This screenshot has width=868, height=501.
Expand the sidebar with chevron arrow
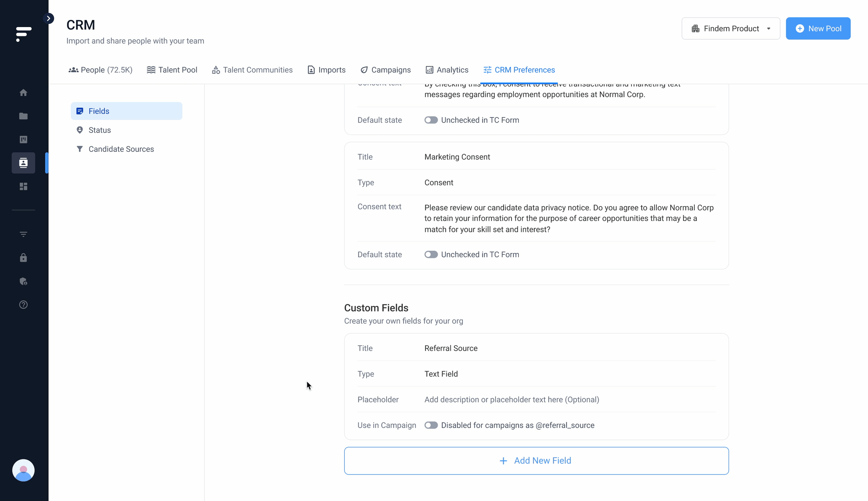pos(49,18)
